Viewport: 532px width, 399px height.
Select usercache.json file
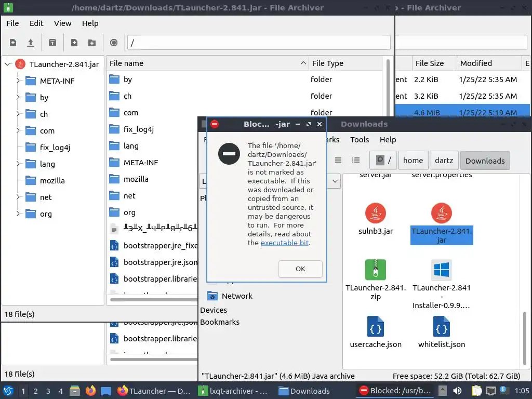click(x=375, y=332)
